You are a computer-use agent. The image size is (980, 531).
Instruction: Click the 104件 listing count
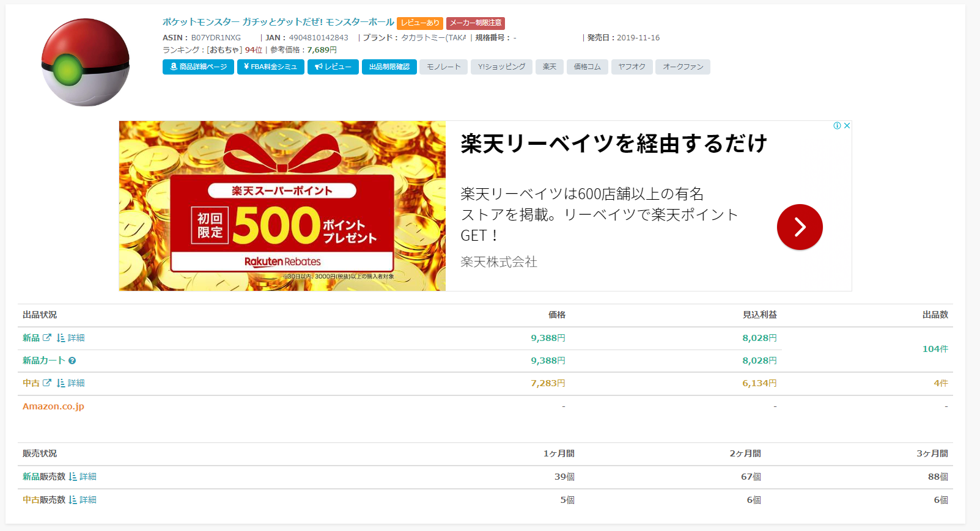pos(935,349)
